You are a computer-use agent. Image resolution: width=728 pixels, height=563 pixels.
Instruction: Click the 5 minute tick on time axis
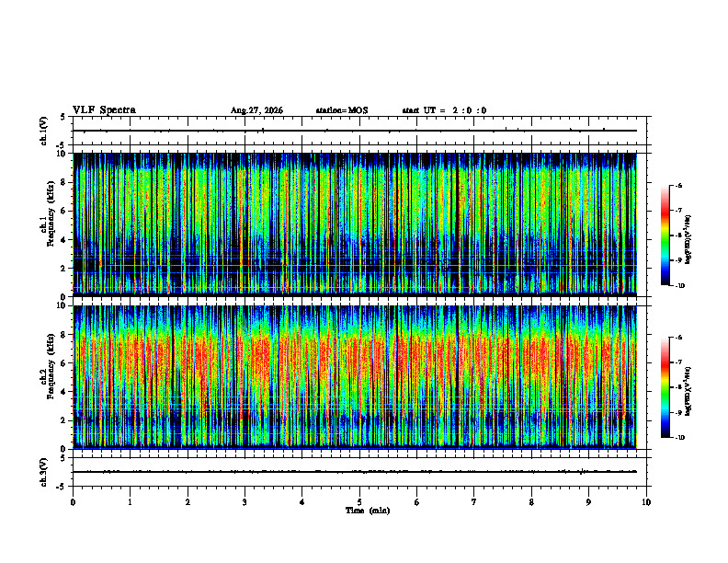[359, 502]
